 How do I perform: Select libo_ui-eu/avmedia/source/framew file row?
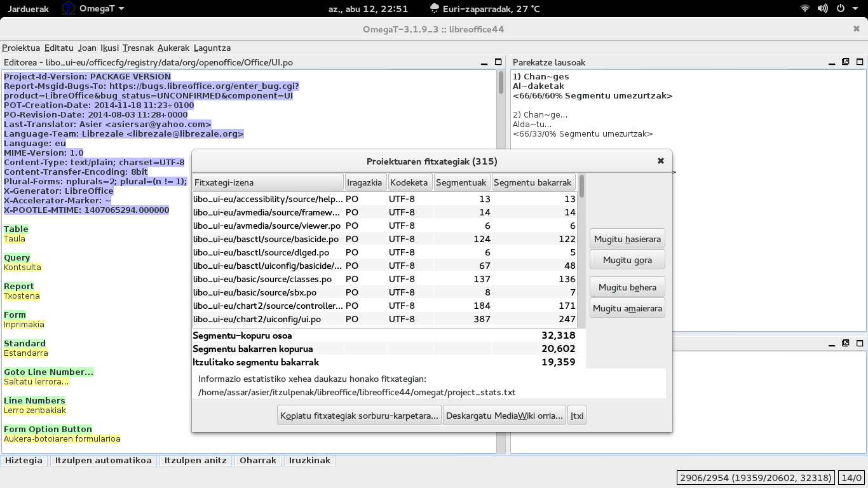click(x=385, y=212)
